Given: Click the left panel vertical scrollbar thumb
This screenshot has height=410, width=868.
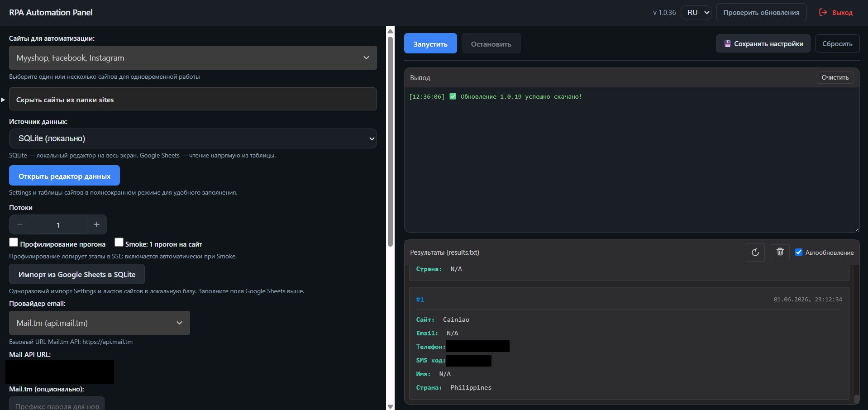Looking at the screenshot, I should click(x=390, y=141).
